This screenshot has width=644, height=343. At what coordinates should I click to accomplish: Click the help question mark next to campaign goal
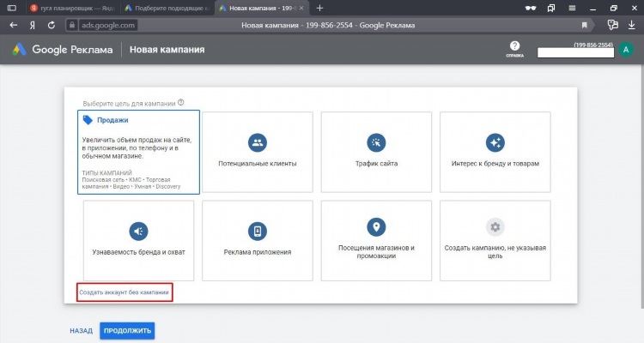pos(180,103)
